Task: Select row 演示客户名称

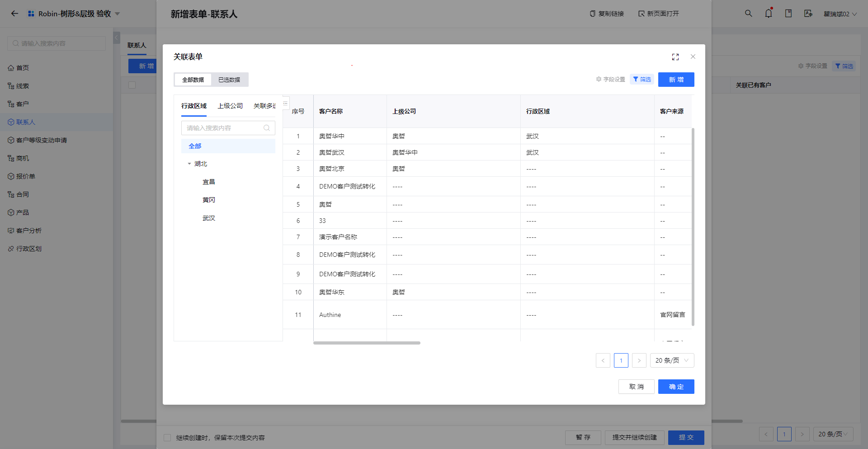Action: coord(487,237)
